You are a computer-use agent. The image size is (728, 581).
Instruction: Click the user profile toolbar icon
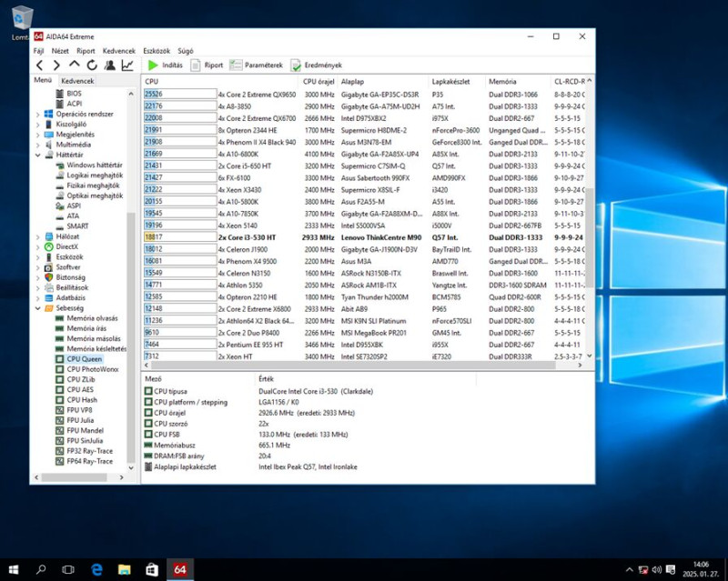point(110,65)
